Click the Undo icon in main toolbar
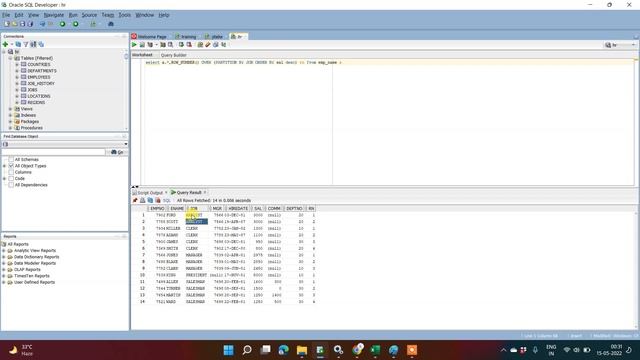 [x=42, y=24]
